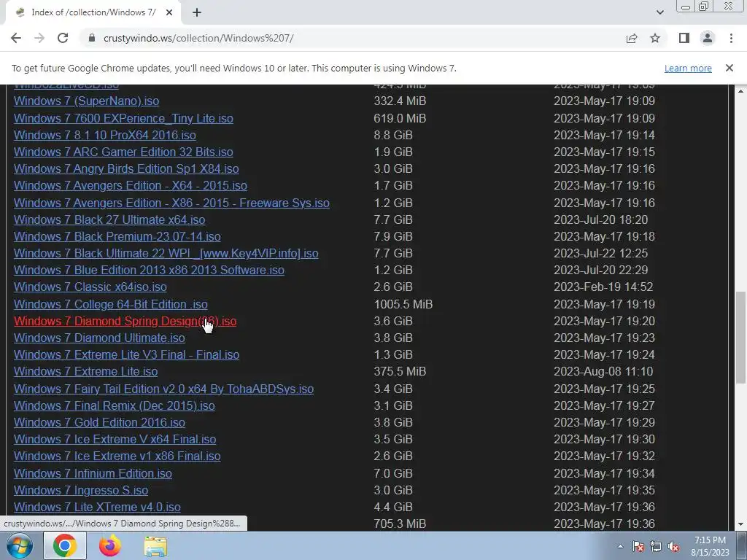Image resolution: width=747 pixels, height=560 pixels.
Task: Click Windows 7 Angry Birds Edition Sp1 X84.iso
Action: (x=126, y=168)
